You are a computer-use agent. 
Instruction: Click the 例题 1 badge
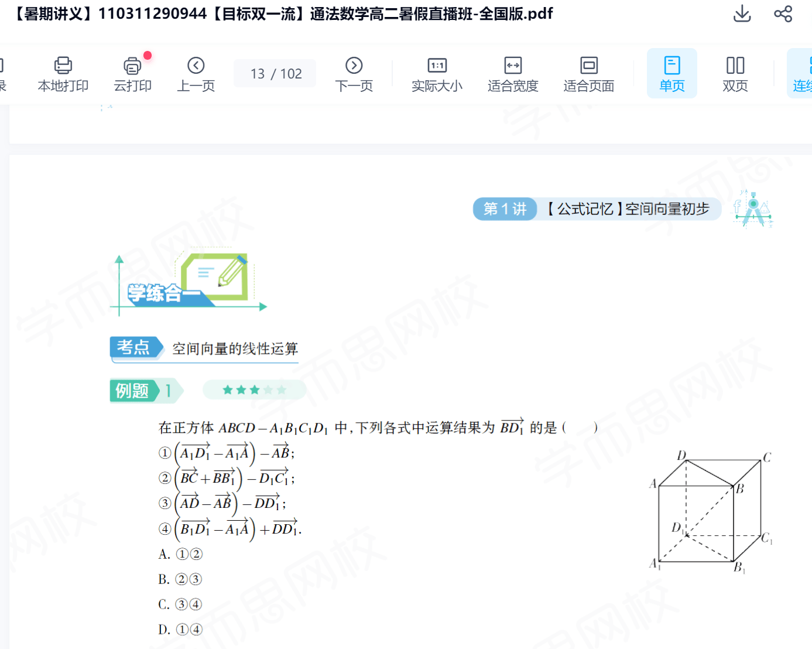coord(146,391)
